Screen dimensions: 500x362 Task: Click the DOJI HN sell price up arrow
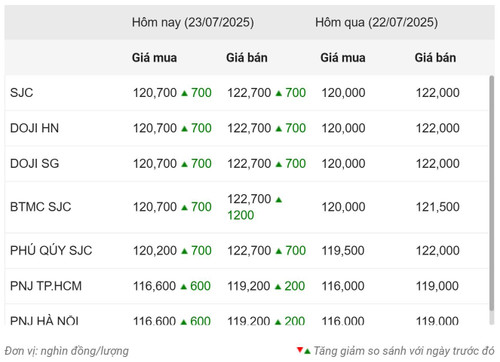click(279, 129)
